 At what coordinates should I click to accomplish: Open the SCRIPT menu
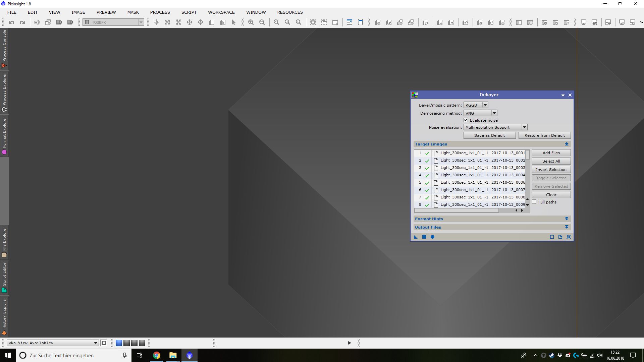point(189,12)
